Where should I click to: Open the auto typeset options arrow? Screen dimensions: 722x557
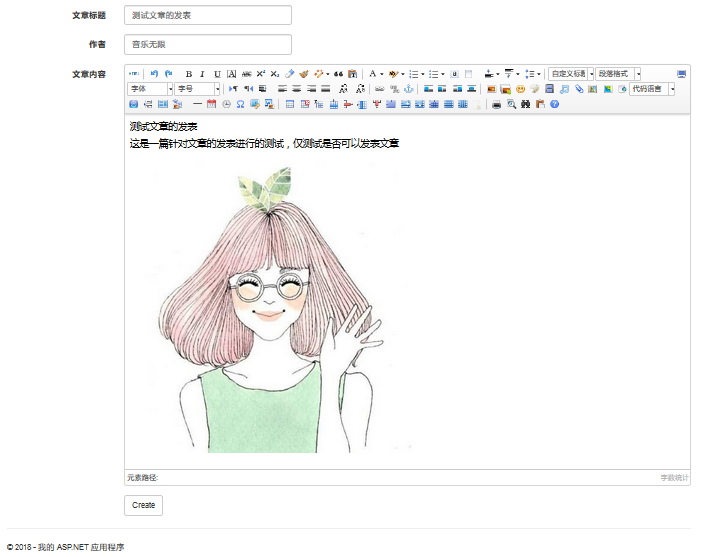(327, 74)
